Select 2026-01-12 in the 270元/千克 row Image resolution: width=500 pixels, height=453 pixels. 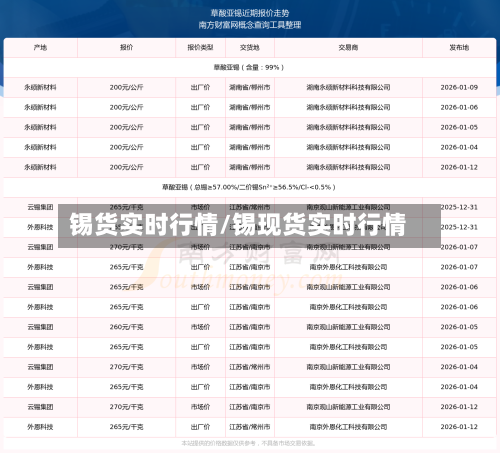(459, 407)
